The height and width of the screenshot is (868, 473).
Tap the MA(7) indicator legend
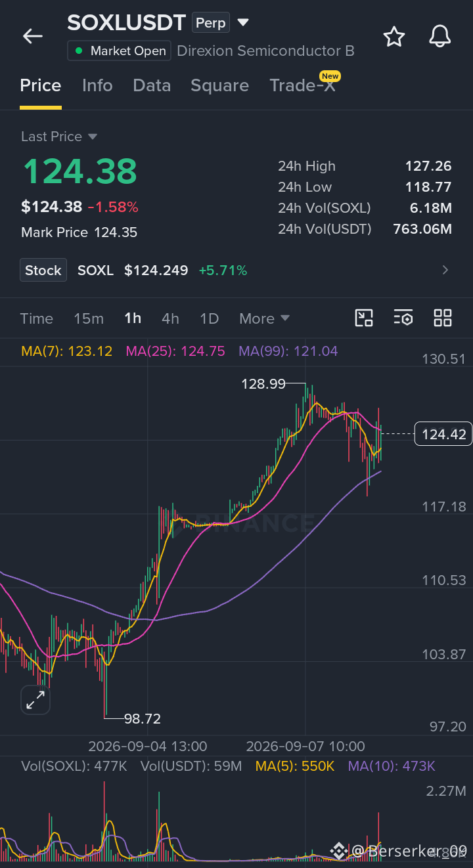click(67, 351)
